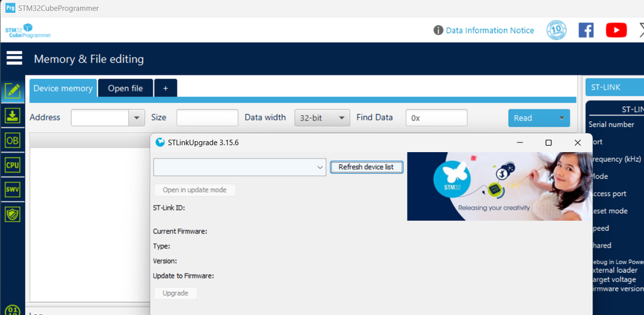Click the STM32 Releasing your creativity banner
This screenshot has height=315, width=644.
[500, 187]
